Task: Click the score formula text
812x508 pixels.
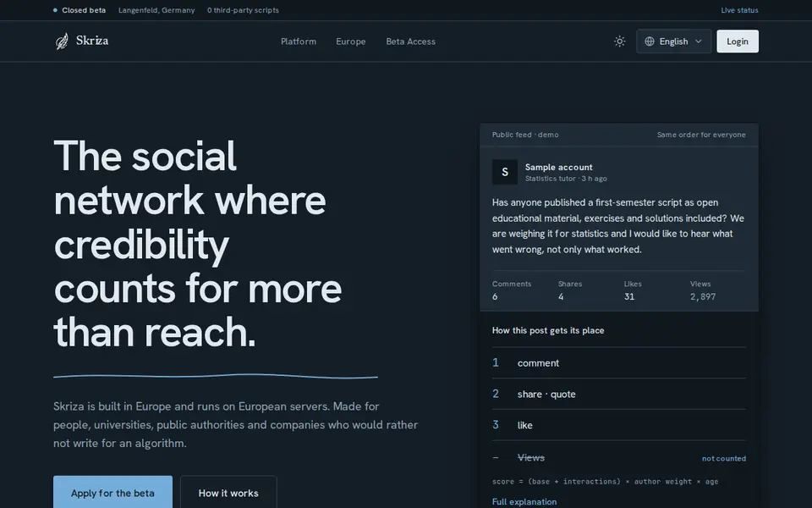Action: [605, 482]
